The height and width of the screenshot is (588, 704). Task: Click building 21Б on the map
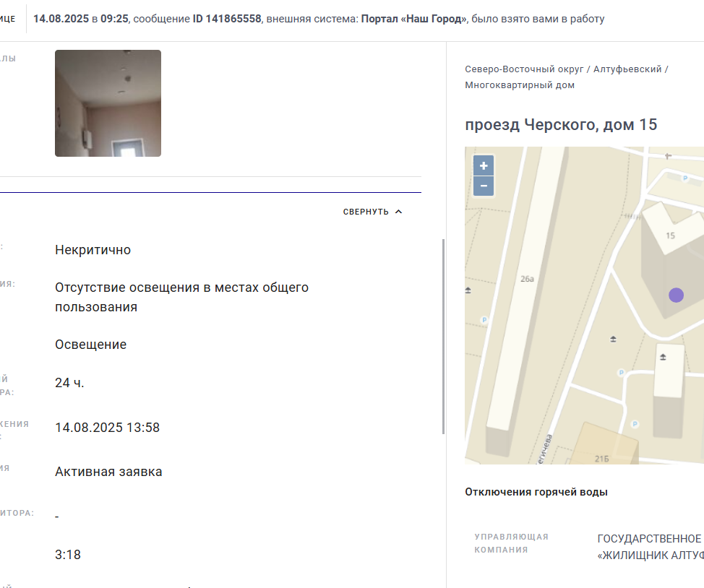(601, 459)
